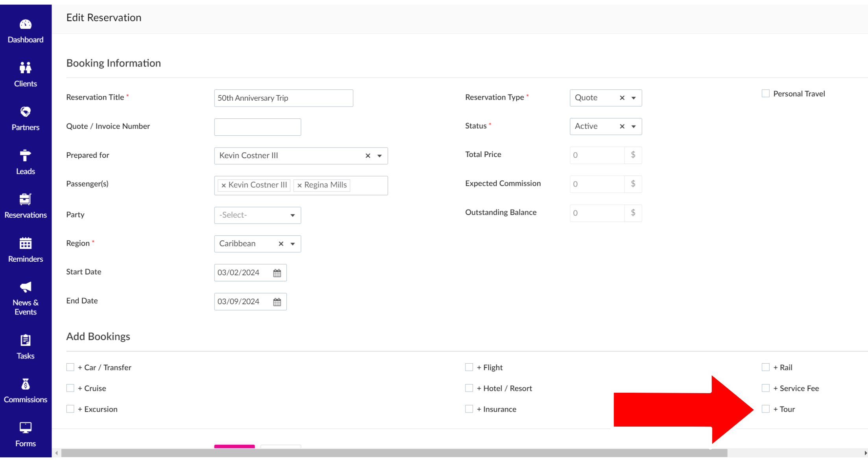Open the Partners handshake icon

pos(26,112)
